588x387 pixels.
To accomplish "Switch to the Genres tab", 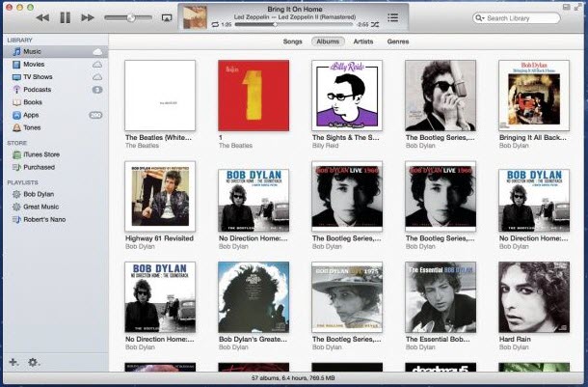I will 398,41.
